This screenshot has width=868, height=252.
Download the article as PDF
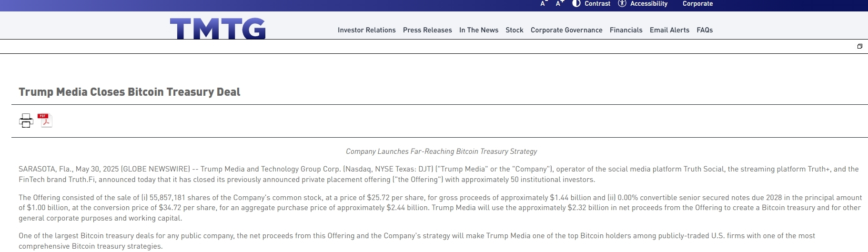click(45, 121)
